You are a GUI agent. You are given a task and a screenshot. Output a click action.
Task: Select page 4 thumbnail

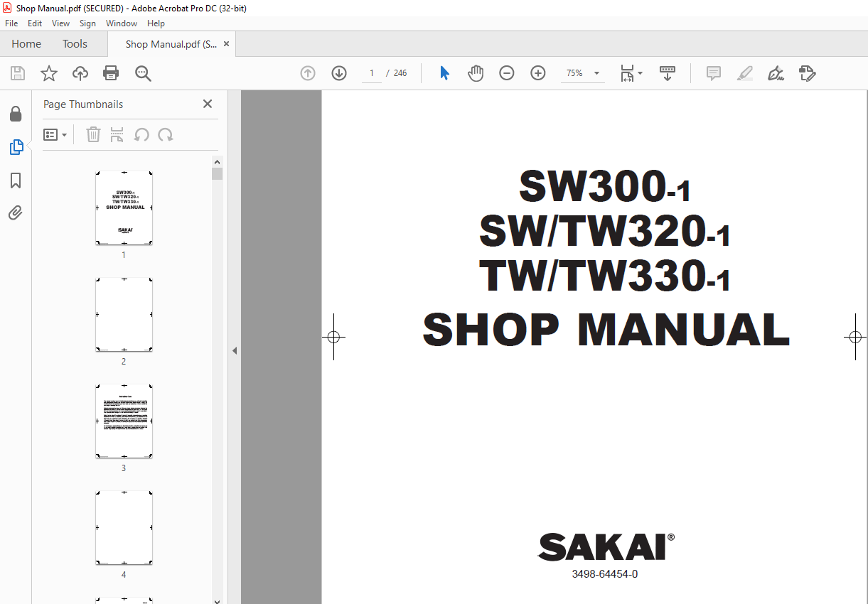click(x=124, y=528)
